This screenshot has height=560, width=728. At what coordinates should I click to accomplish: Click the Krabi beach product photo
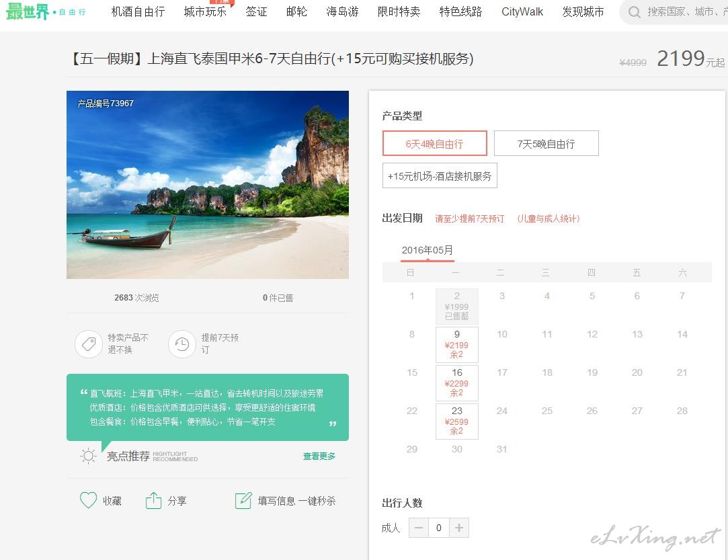[x=208, y=185]
